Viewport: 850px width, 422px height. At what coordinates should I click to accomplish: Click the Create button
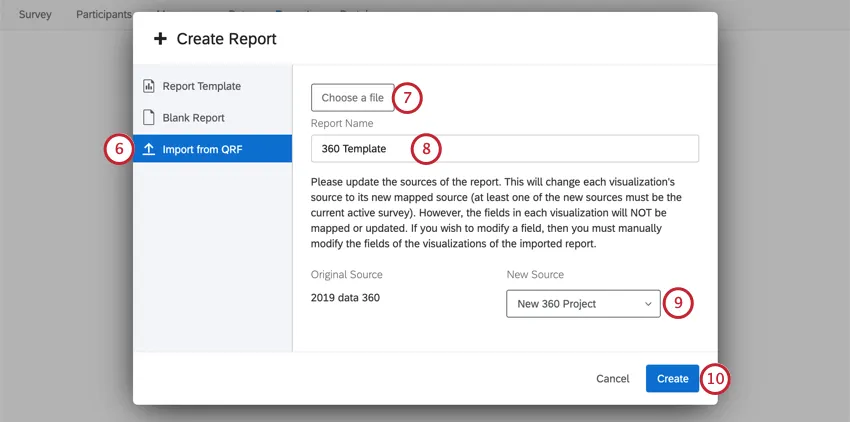(672, 378)
